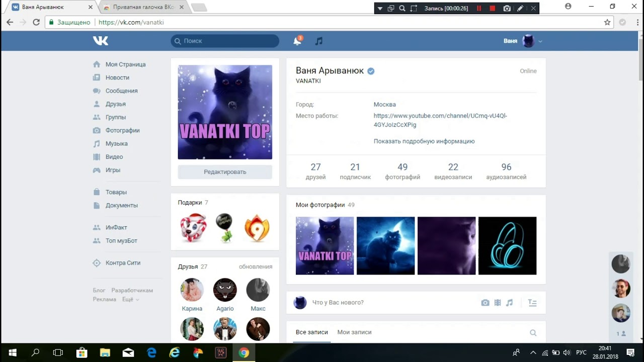Image resolution: width=644 pixels, height=362 pixels.
Task: Click the recorder zoom magnifier icon
Action: point(402,8)
